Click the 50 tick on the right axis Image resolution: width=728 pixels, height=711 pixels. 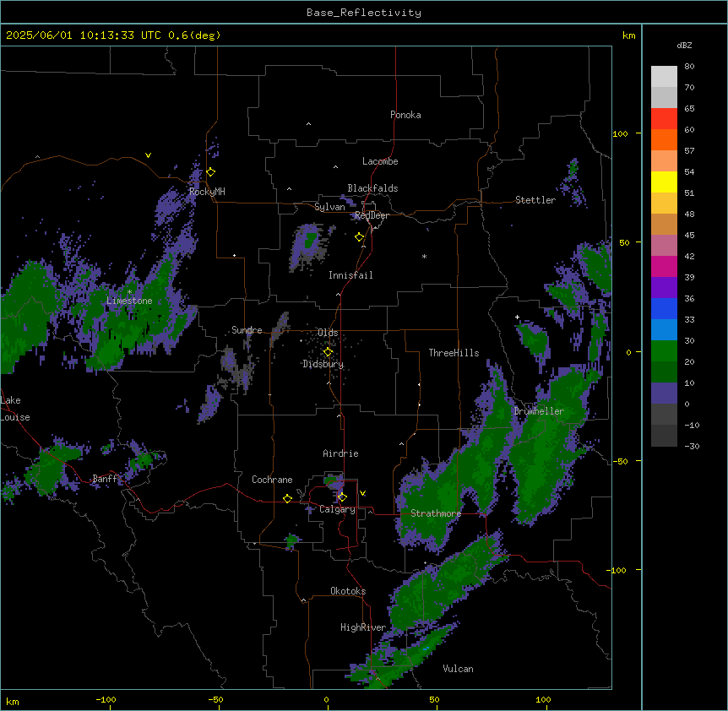pyautogui.click(x=624, y=242)
